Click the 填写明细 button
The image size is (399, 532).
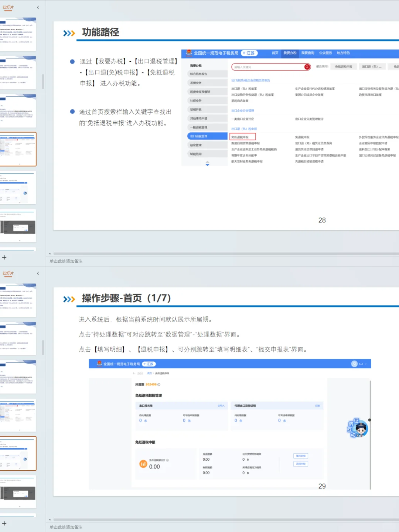tap(301, 456)
